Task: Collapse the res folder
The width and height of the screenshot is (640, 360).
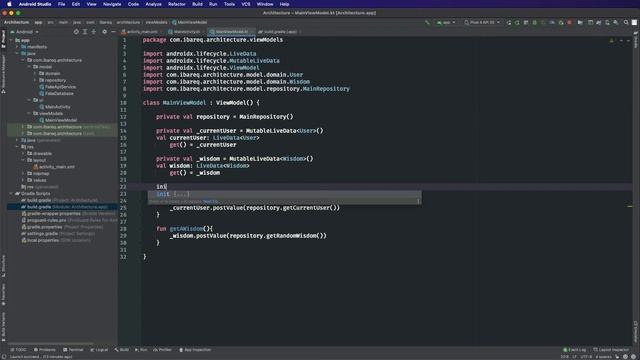Action: pos(17,147)
